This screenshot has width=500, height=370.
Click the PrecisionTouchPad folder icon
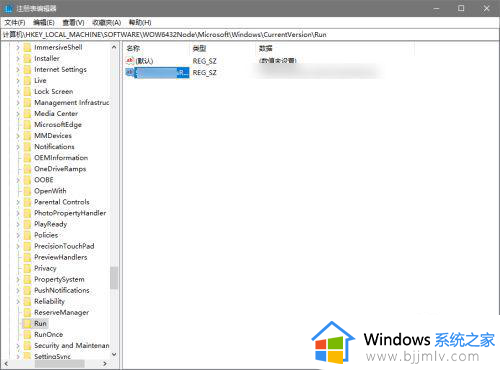(x=27, y=246)
